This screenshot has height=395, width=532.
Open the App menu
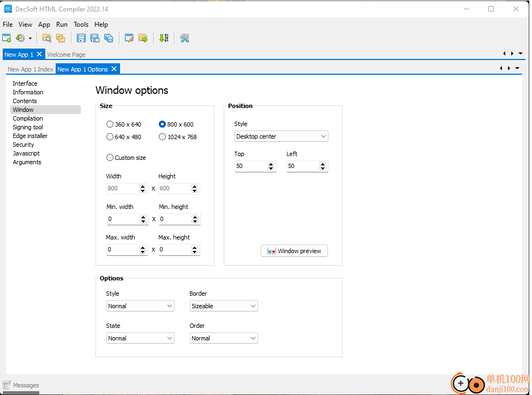[44, 25]
